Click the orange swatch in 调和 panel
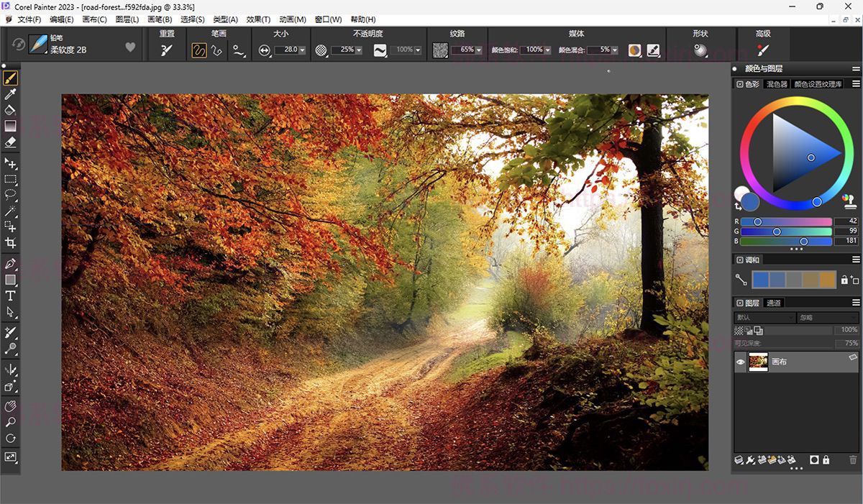Screen dimensions: 863x504 tap(827, 279)
